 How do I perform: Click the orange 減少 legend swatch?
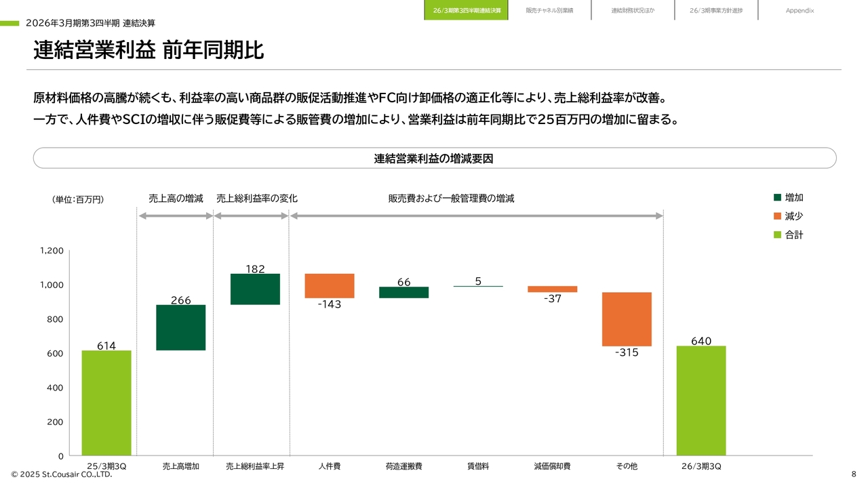point(777,216)
